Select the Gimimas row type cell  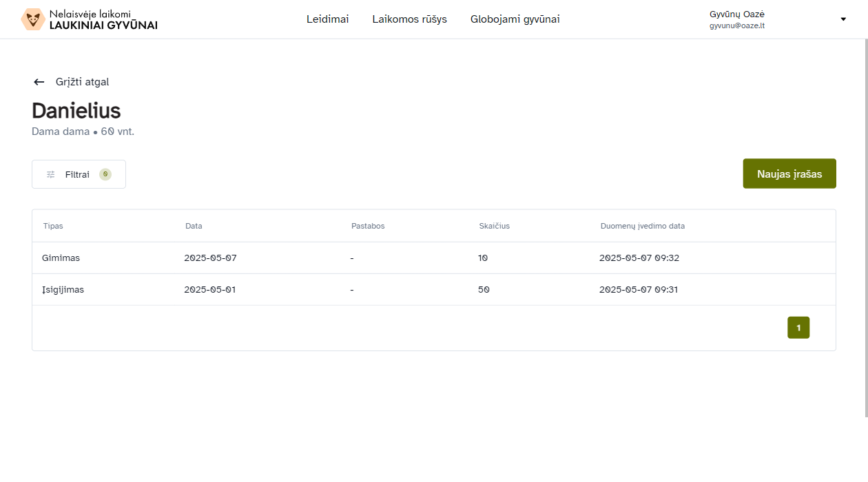(x=61, y=258)
